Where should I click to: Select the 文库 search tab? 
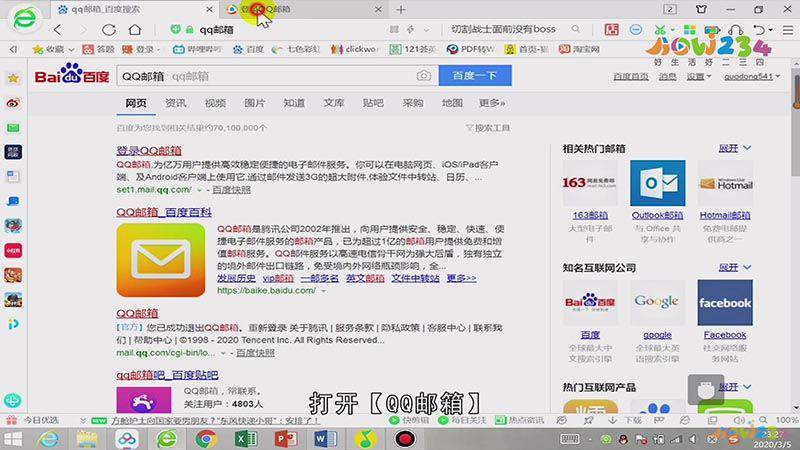click(x=334, y=103)
